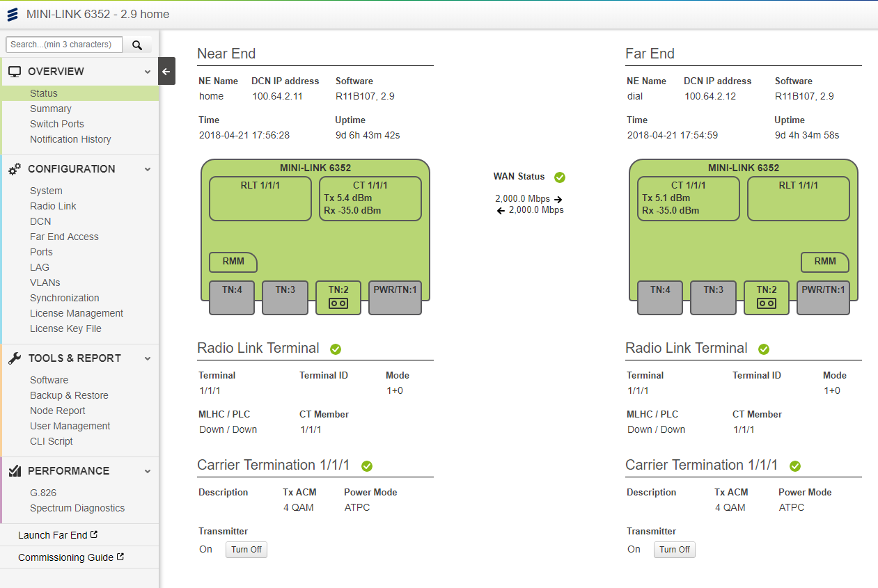878x588 pixels.
Task: Collapse the Overview section chevron
Action: [x=147, y=72]
